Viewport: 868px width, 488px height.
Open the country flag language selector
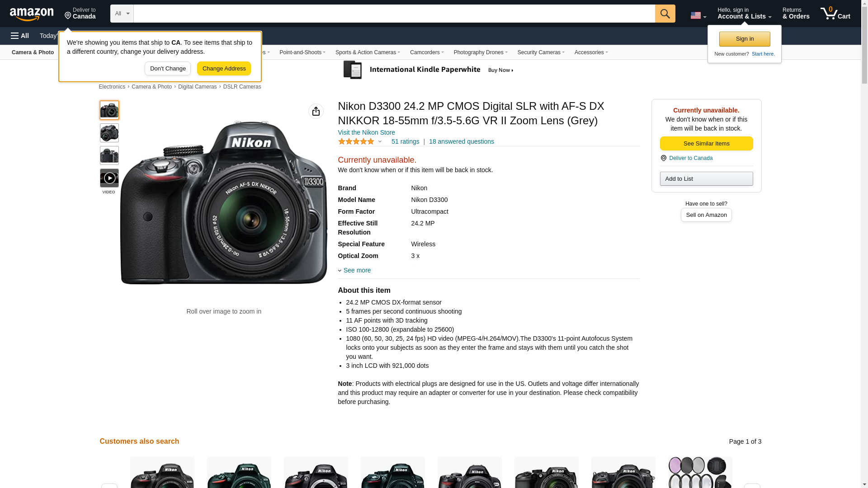click(698, 15)
